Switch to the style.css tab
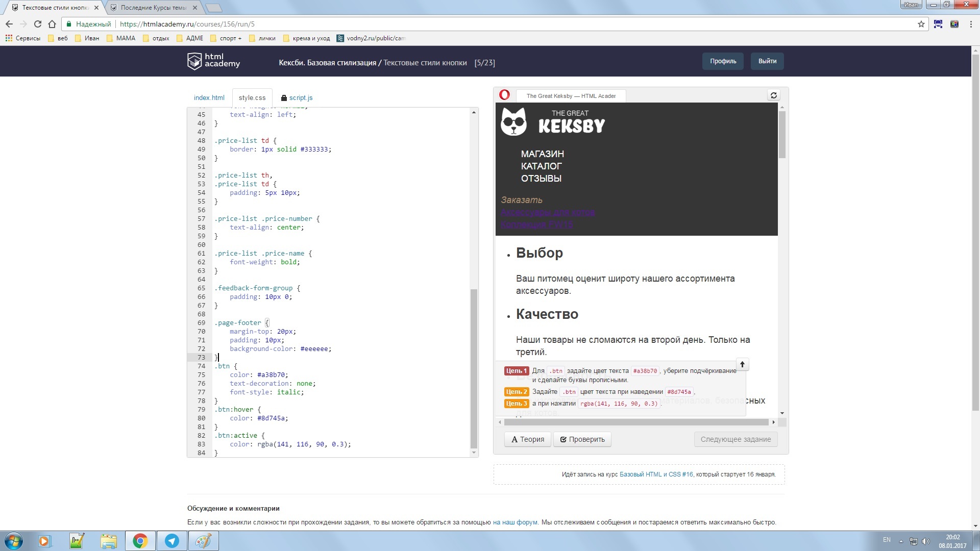The height and width of the screenshot is (551, 980). coord(252,97)
